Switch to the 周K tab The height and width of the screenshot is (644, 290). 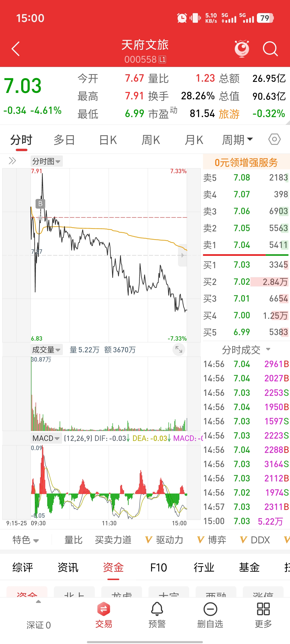[151, 140]
